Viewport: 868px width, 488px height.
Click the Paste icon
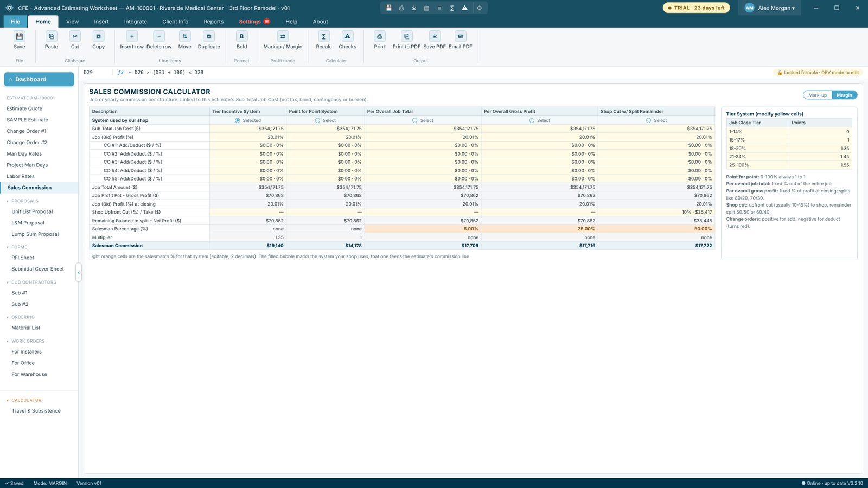pos(52,36)
